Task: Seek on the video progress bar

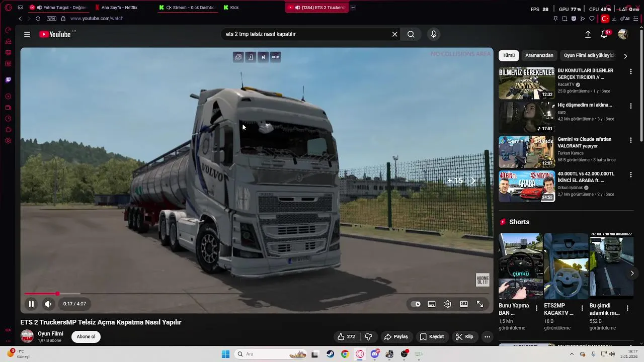Action: (257, 294)
